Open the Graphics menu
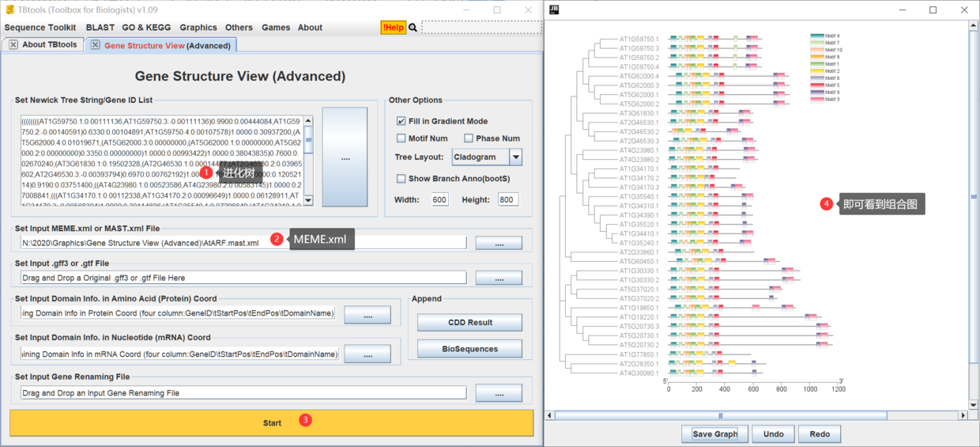This screenshot has width=980, height=447. coord(198,28)
